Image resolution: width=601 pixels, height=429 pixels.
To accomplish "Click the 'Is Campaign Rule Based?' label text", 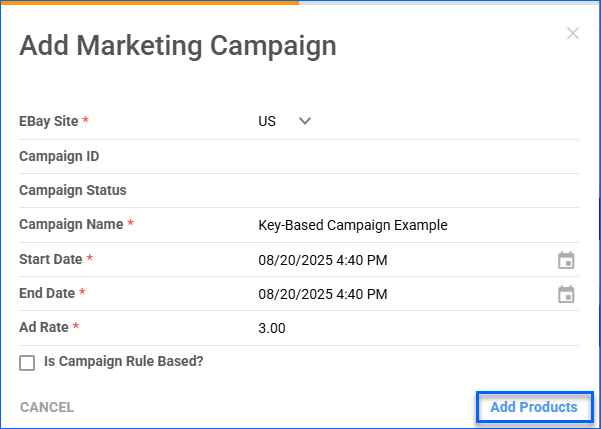I will [x=124, y=361].
